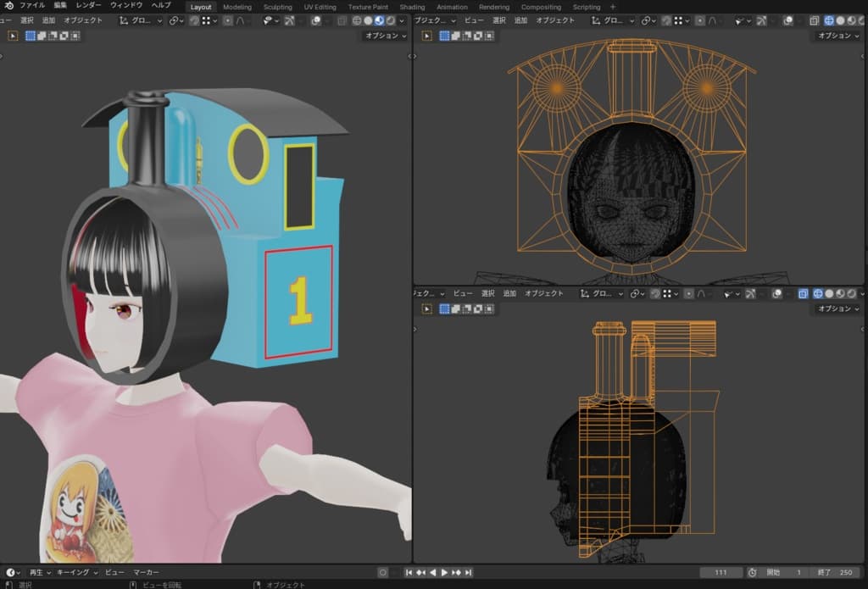Open the Blender logo app menu
The image size is (868, 589).
[8, 6]
